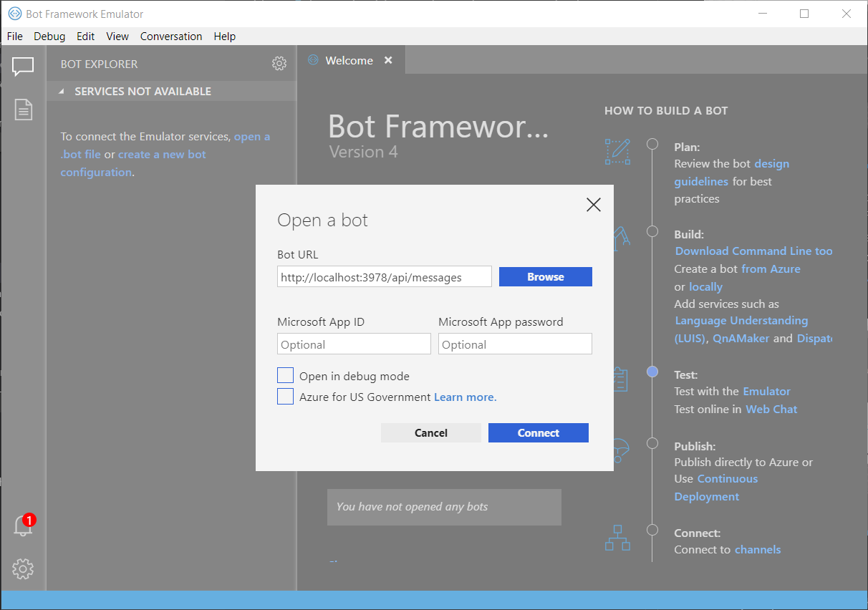Viewport: 868px width, 610px height.
Task: Collapse the Services Not Available section
Action: tap(62, 92)
